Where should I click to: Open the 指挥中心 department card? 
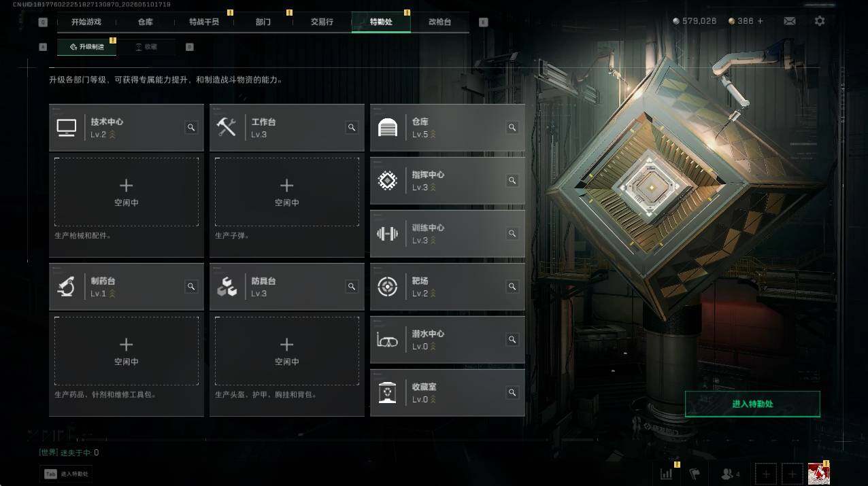coord(447,180)
